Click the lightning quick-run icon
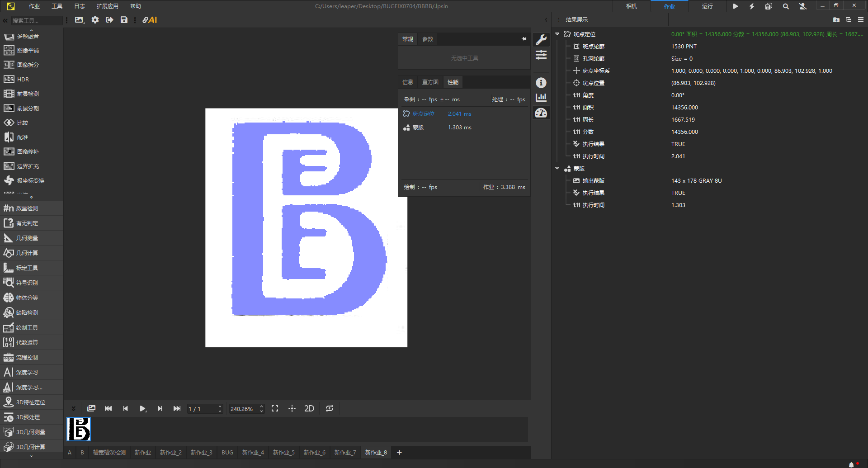 click(752, 6)
